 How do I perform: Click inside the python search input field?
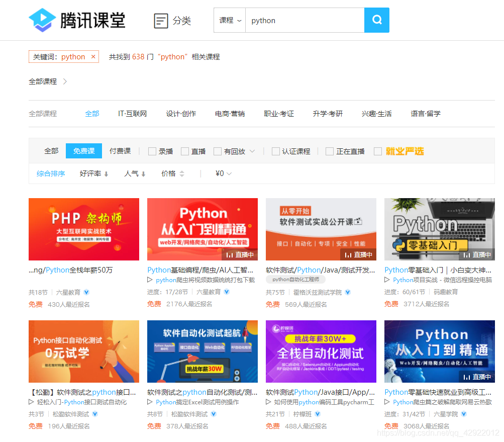tap(301, 20)
